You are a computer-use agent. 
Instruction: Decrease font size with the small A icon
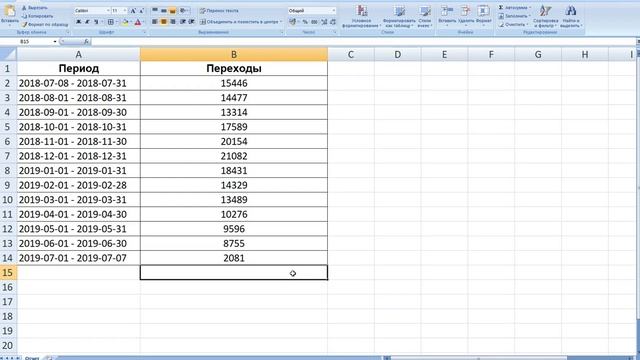[141, 11]
